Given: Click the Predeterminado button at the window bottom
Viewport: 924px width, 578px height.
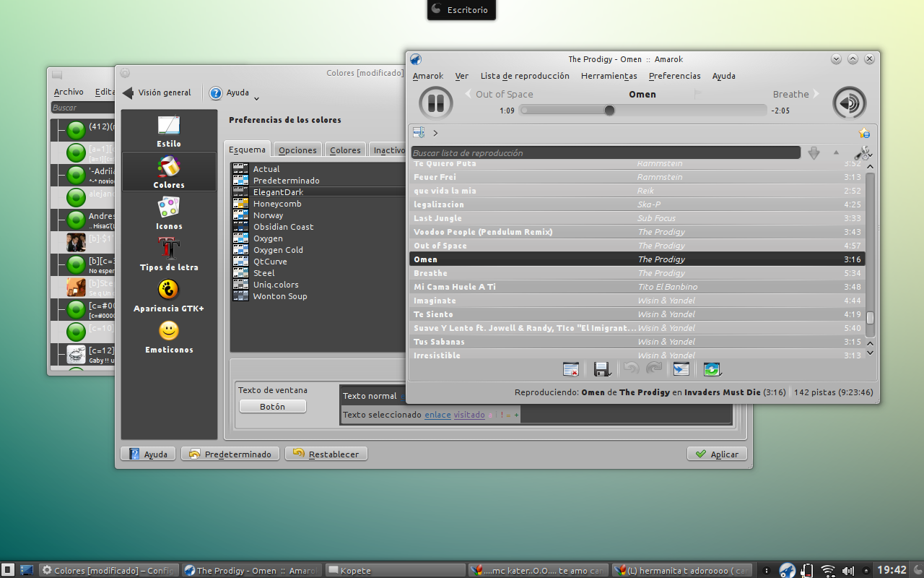Looking at the screenshot, I should (x=230, y=454).
